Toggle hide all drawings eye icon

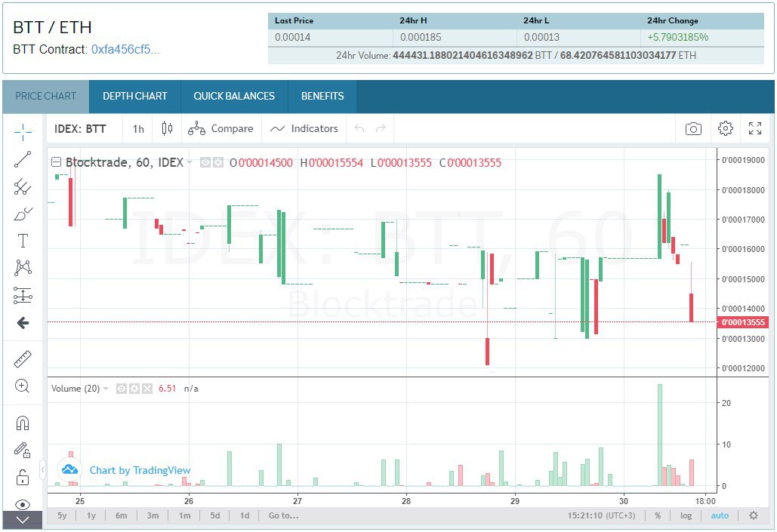coord(23,505)
